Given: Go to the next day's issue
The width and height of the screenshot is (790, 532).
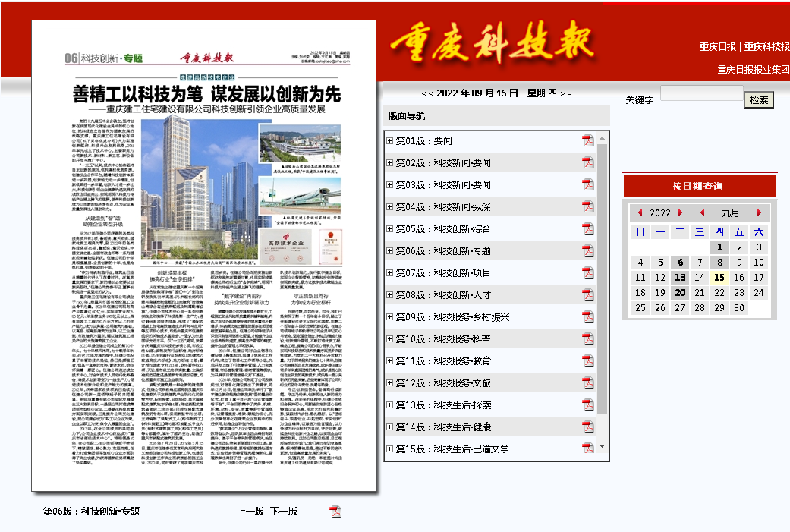Looking at the screenshot, I should point(566,93).
